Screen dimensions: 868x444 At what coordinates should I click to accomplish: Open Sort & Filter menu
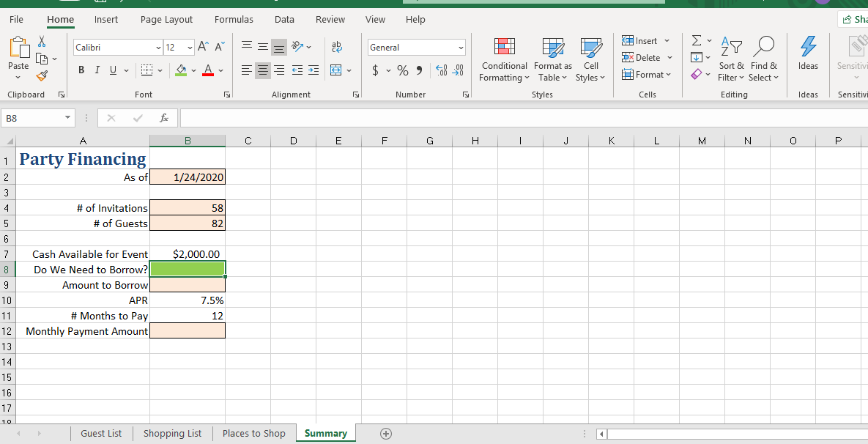point(731,60)
